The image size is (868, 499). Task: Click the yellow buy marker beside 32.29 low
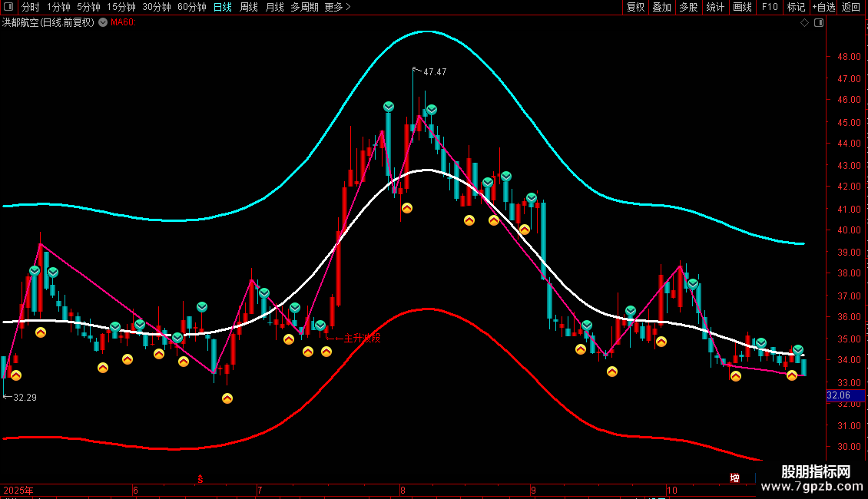[16, 375]
